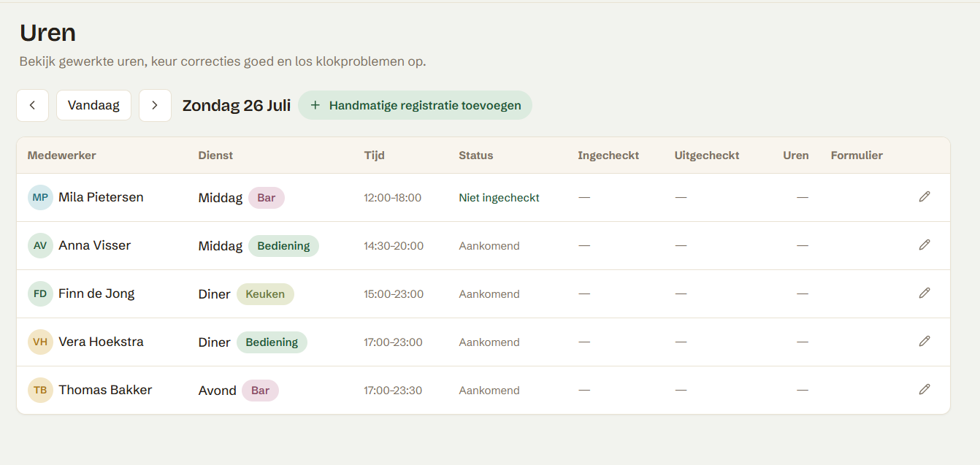Click the time 14:30–20:00

pos(394,246)
